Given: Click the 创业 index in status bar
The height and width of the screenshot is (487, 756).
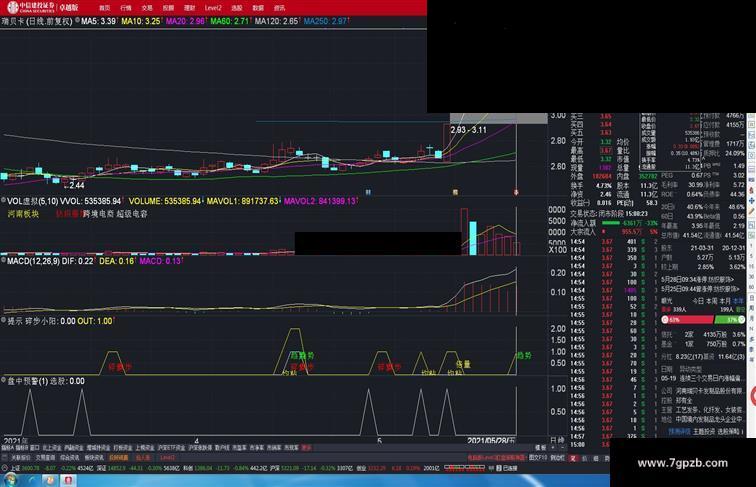Looking at the screenshot, I should [361, 468].
